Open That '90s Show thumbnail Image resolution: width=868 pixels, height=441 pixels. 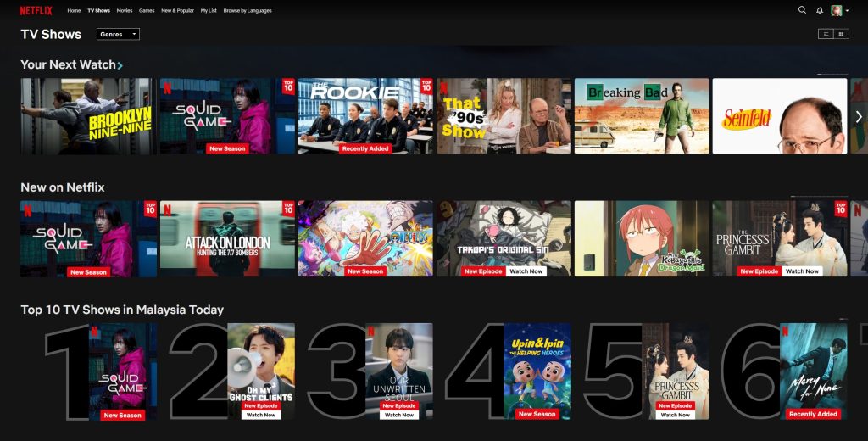[x=504, y=116]
